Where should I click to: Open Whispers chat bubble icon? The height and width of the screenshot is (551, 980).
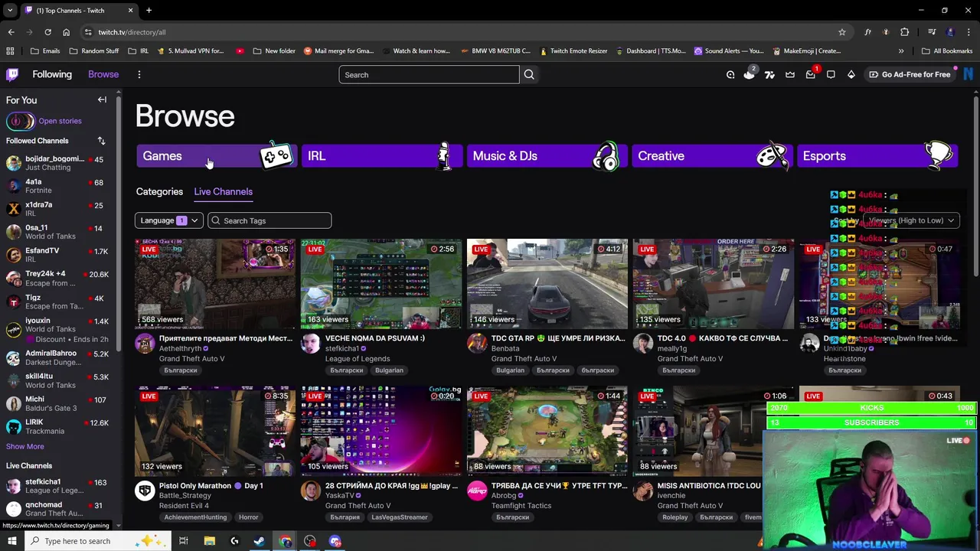[x=831, y=74]
